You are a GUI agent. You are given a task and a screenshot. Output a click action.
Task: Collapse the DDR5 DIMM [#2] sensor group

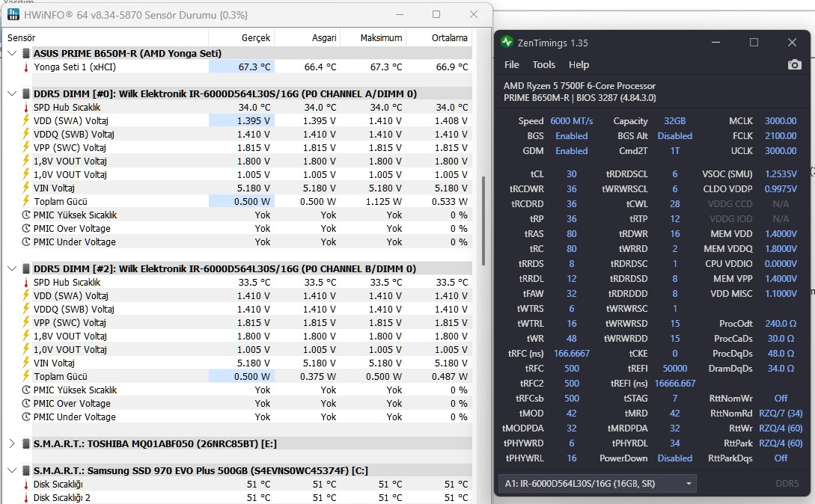(x=12, y=269)
